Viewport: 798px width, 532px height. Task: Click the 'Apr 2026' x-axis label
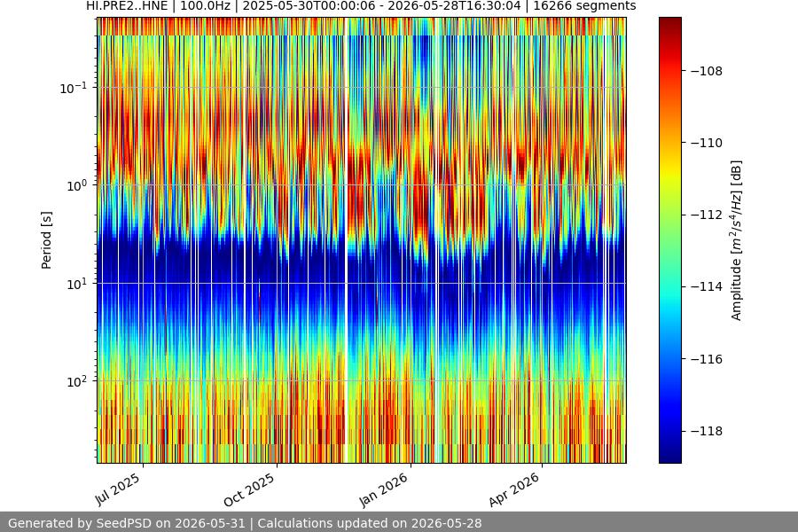point(514,489)
